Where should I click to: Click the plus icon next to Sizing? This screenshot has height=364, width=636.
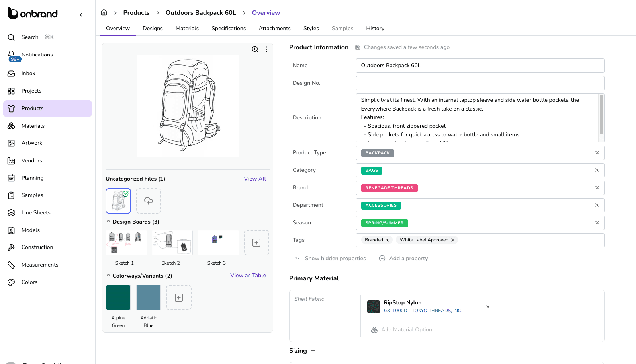(313, 351)
